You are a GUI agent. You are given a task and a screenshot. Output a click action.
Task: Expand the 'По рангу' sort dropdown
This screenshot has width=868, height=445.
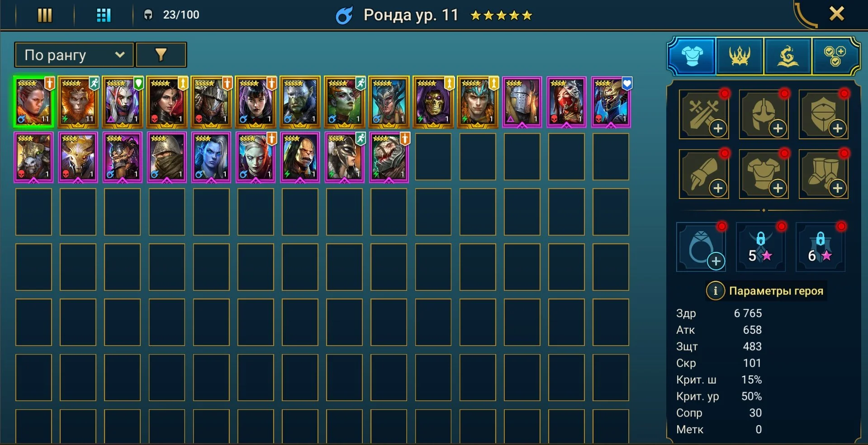74,55
